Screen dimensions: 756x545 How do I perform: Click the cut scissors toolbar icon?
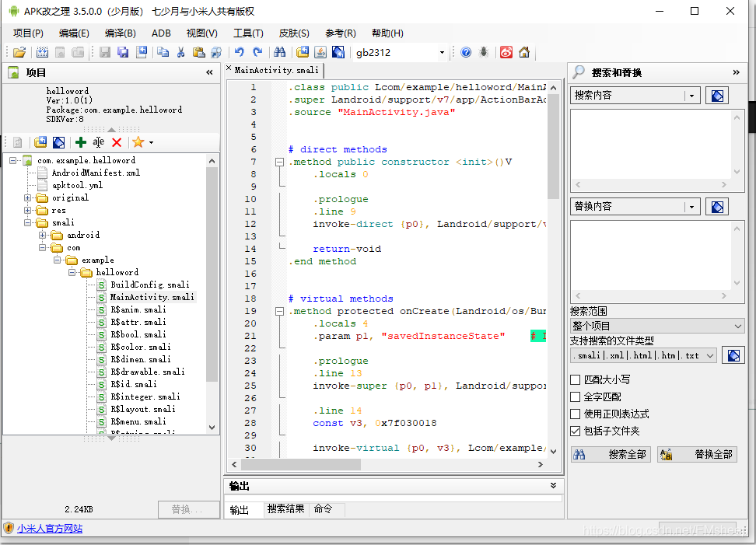[180, 52]
